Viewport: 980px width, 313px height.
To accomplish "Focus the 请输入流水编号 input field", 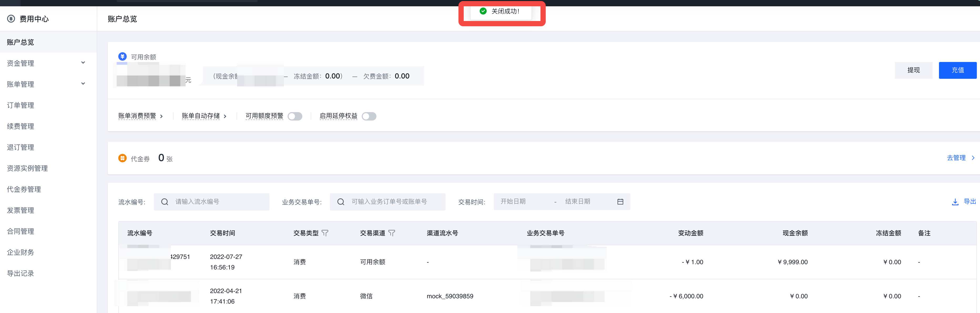I will [x=212, y=202].
